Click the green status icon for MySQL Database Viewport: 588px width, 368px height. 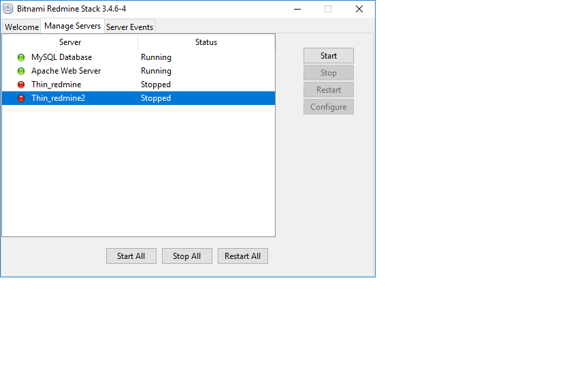pos(21,57)
